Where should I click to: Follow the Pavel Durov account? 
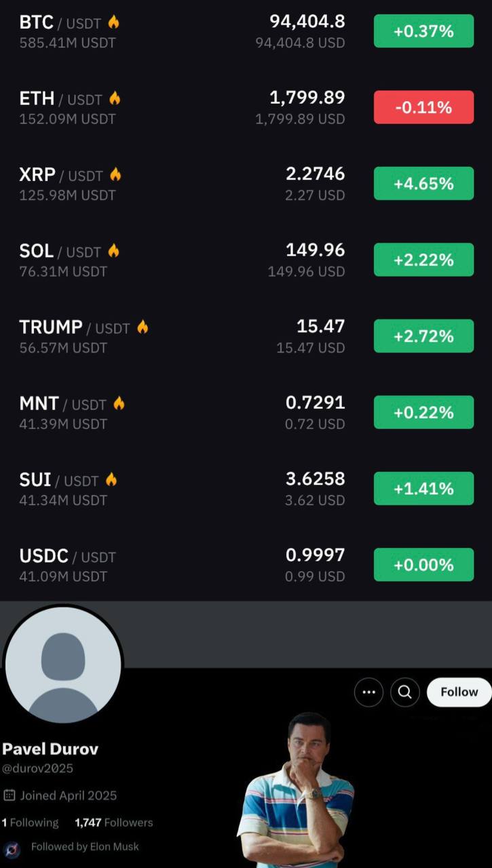[459, 692]
